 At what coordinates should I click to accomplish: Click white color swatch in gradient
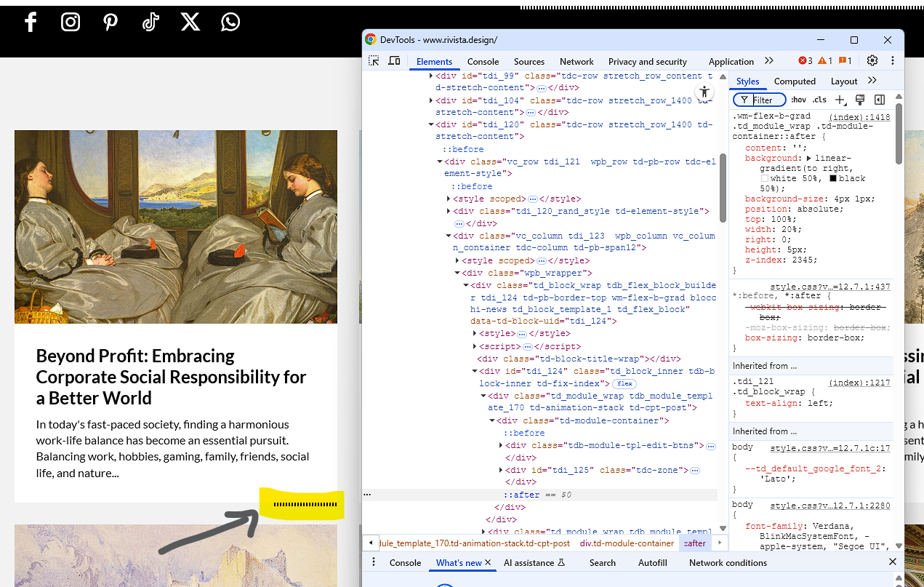(x=765, y=178)
